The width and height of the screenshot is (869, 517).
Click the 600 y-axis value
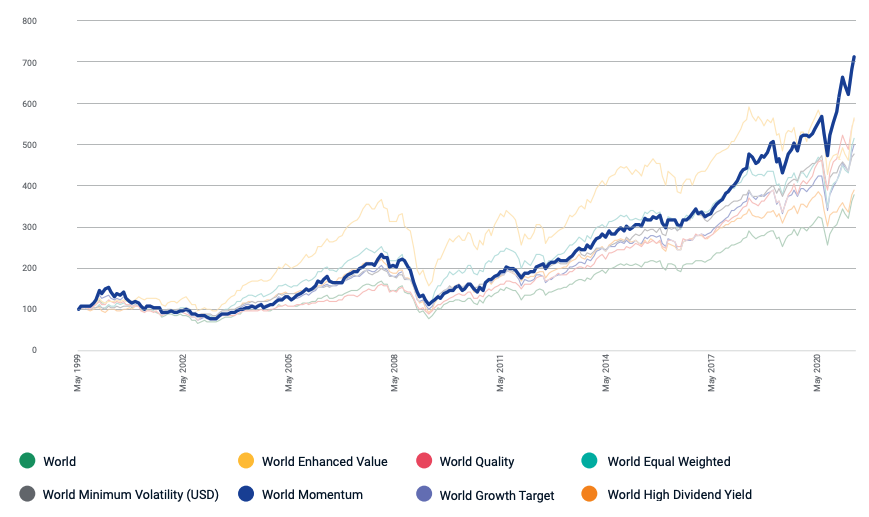29,104
